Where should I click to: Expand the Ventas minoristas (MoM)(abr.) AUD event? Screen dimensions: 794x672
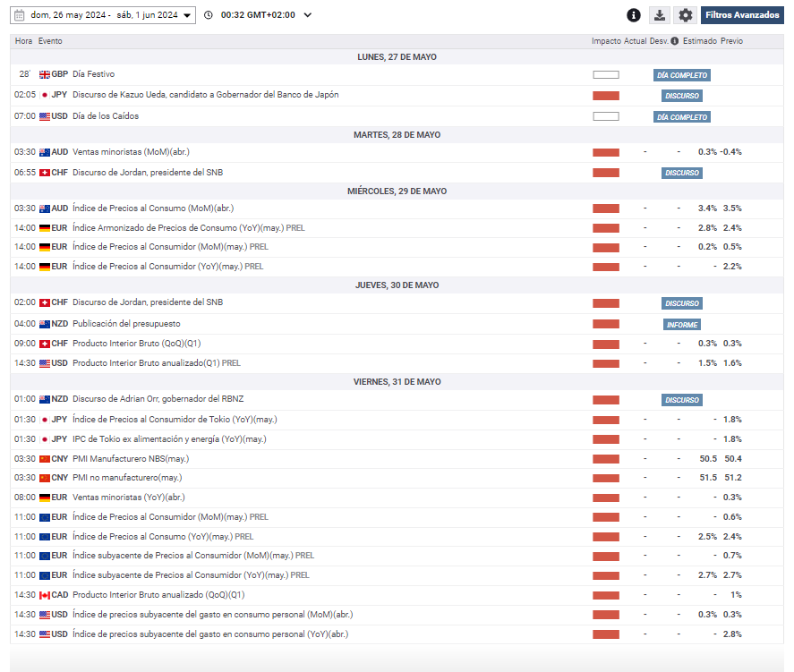(131, 152)
